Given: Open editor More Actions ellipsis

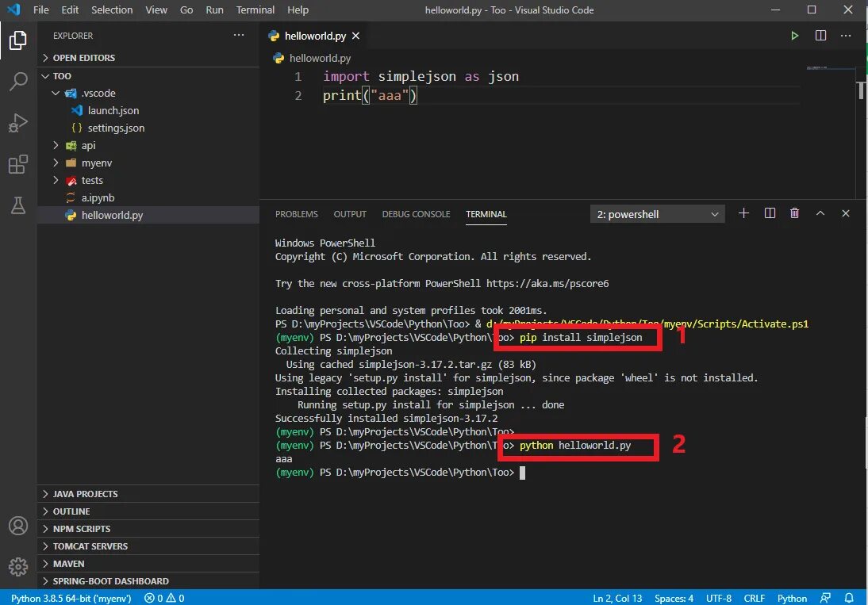Looking at the screenshot, I should [x=846, y=36].
